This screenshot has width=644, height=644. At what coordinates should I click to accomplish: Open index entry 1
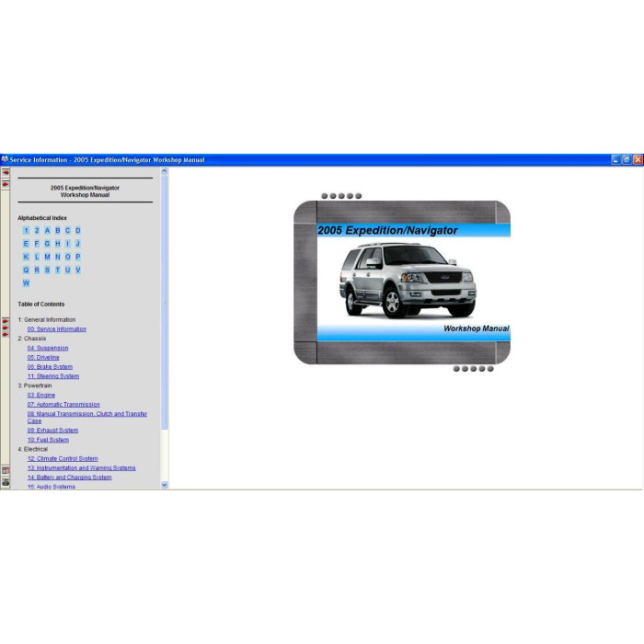[x=26, y=230]
